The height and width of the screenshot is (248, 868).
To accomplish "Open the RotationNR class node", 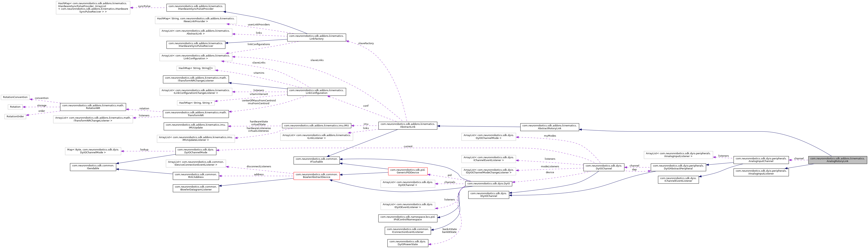I will tap(93, 107).
